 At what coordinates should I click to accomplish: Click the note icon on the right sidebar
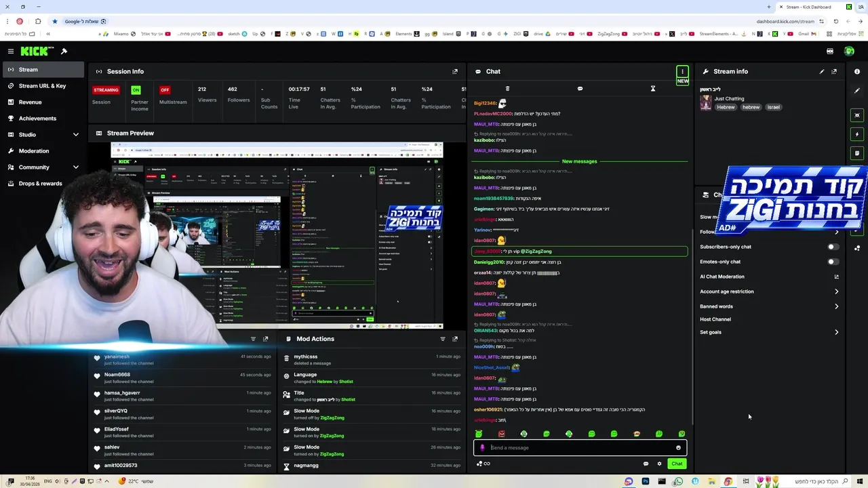857,153
